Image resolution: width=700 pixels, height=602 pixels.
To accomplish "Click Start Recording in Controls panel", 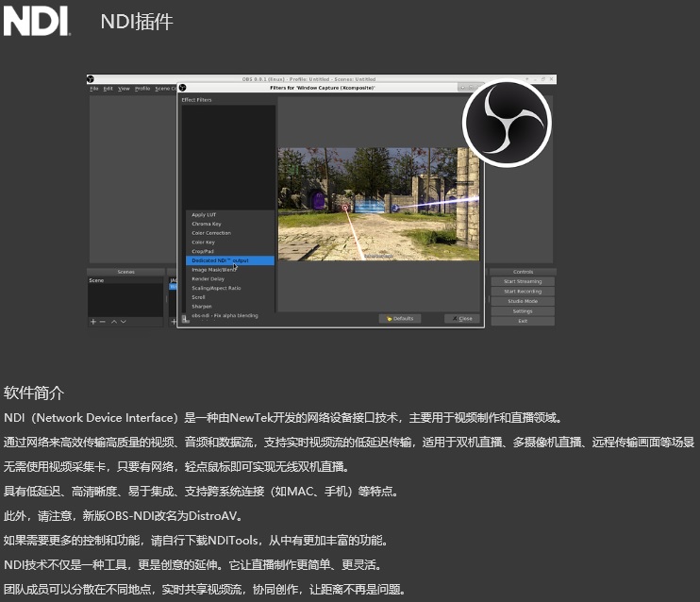I will pos(523,292).
